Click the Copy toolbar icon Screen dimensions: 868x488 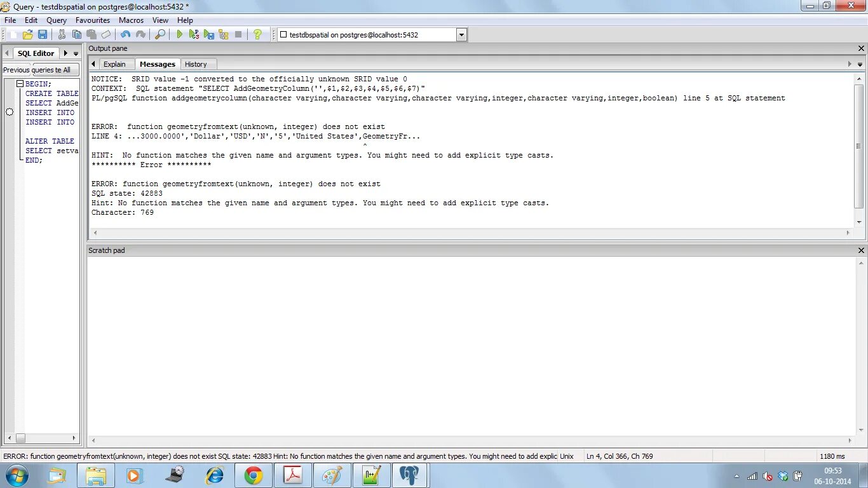click(77, 34)
